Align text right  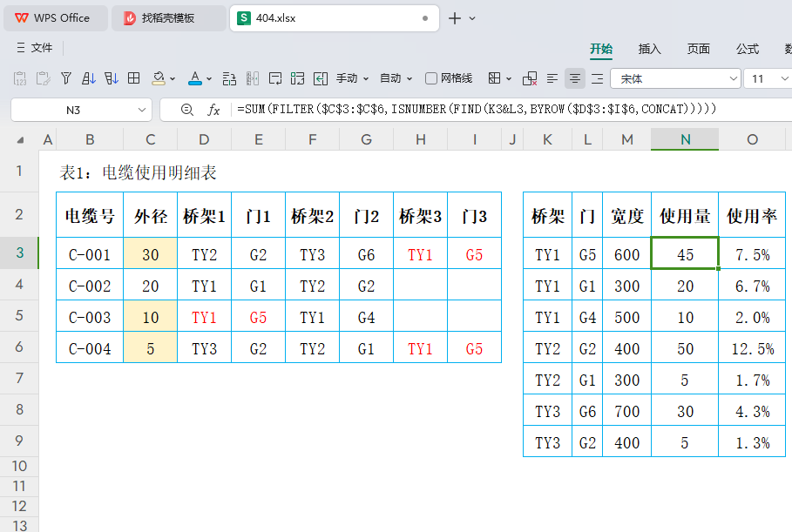point(598,78)
